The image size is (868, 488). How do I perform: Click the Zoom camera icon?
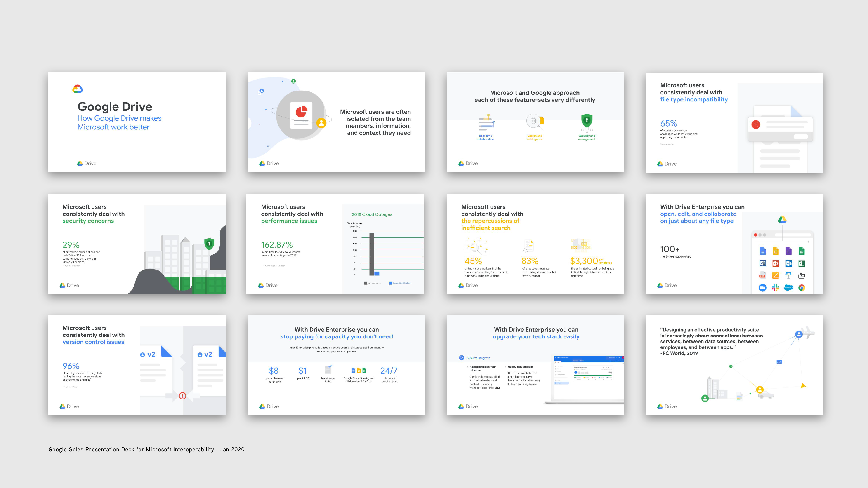point(762,288)
